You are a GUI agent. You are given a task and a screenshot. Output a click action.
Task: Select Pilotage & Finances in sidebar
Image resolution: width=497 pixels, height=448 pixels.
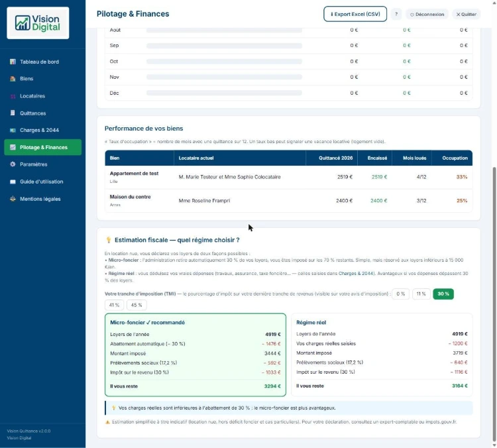pyautogui.click(x=43, y=147)
